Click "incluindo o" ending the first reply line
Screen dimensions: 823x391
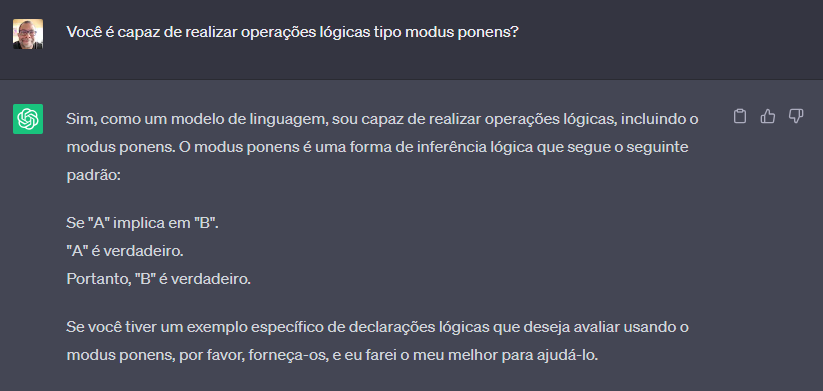tap(660, 120)
